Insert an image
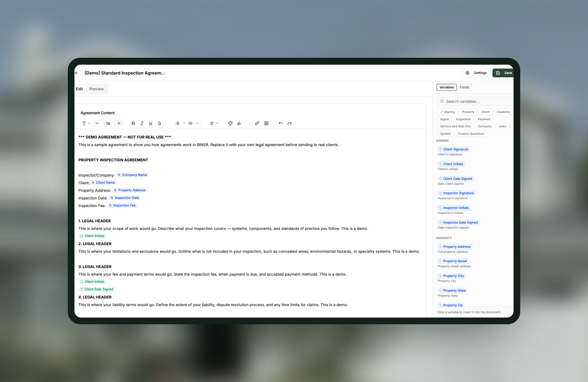588x382 pixels. tap(266, 123)
